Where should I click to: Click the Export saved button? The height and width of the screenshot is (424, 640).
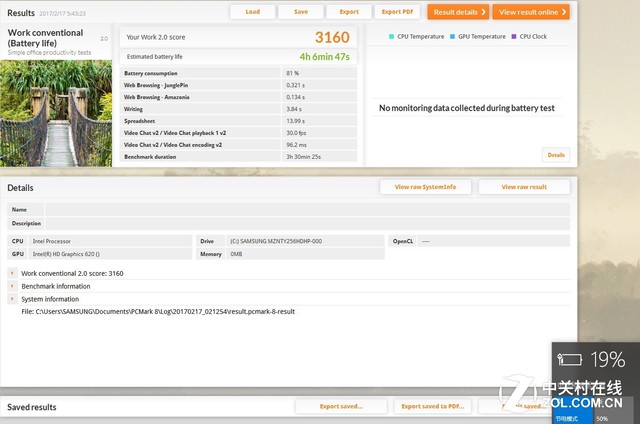click(x=341, y=407)
